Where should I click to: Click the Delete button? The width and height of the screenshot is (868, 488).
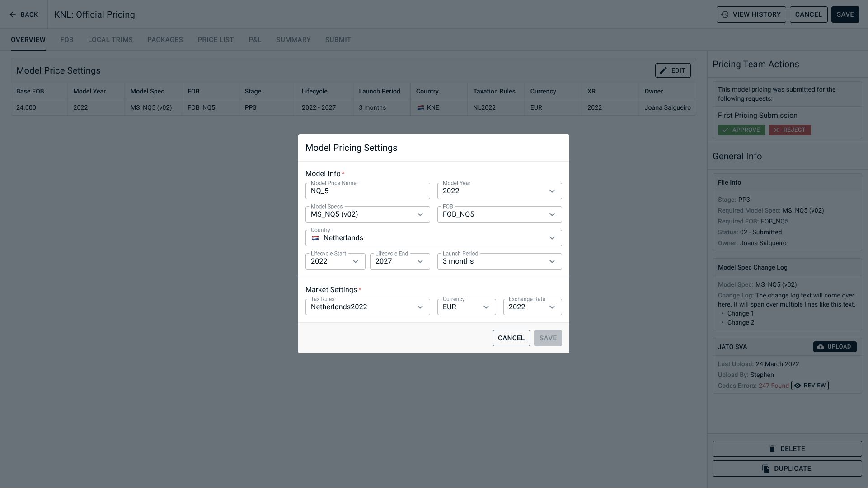[787, 449]
